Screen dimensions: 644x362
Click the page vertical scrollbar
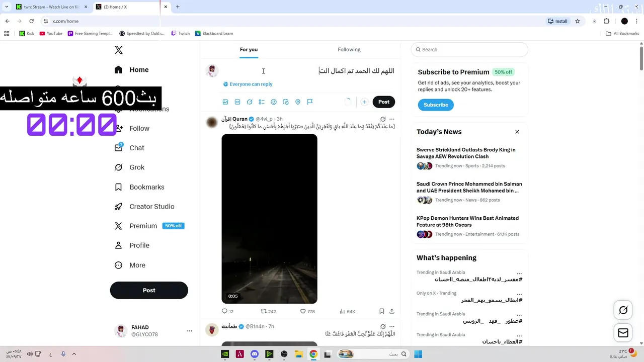(x=641, y=58)
